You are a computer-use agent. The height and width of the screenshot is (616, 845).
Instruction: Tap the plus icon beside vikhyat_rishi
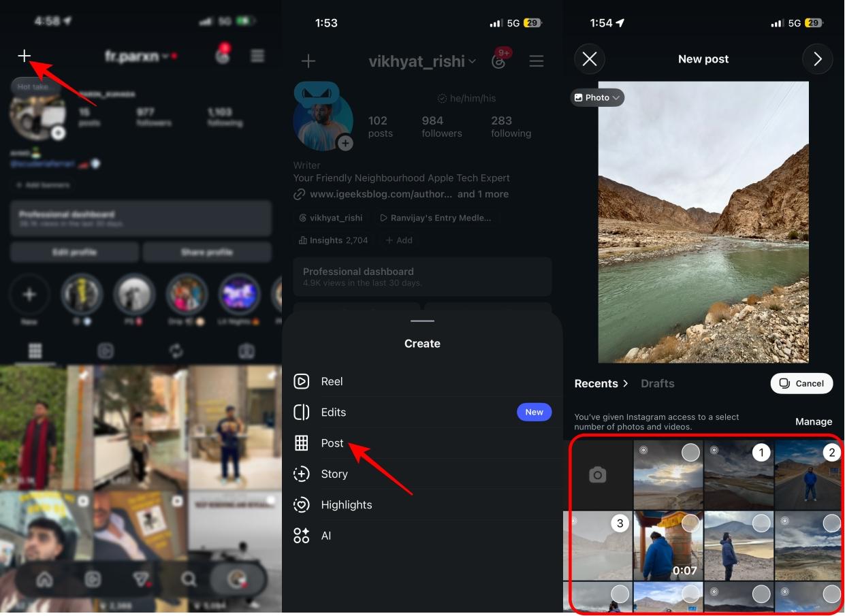[308, 61]
